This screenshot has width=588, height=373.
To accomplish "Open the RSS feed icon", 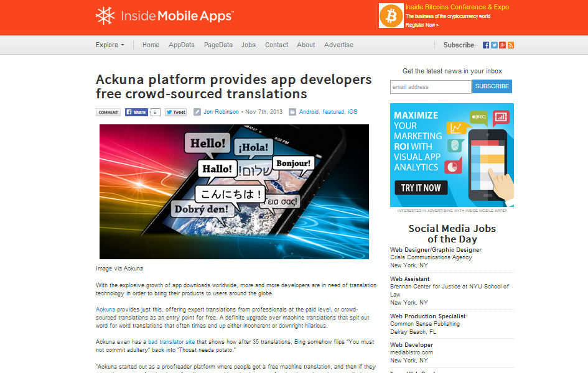I will pyautogui.click(x=510, y=45).
